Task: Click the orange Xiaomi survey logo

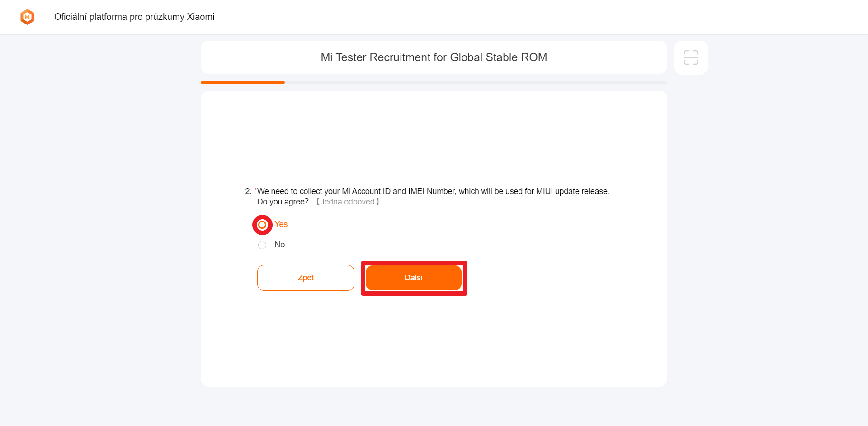Action: [x=28, y=17]
